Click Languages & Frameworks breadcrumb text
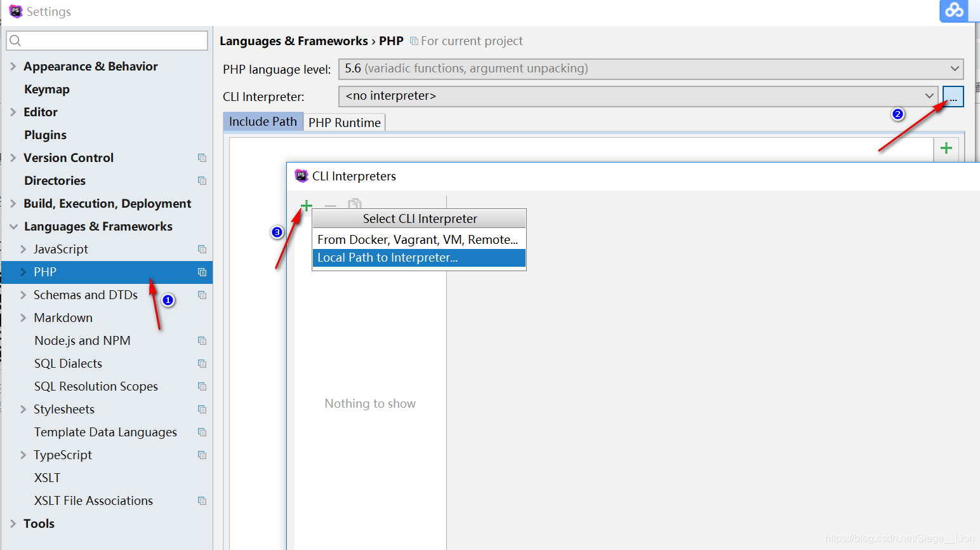The height and width of the screenshot is (550, 980). pyautogui.click(x=293, y=41)
